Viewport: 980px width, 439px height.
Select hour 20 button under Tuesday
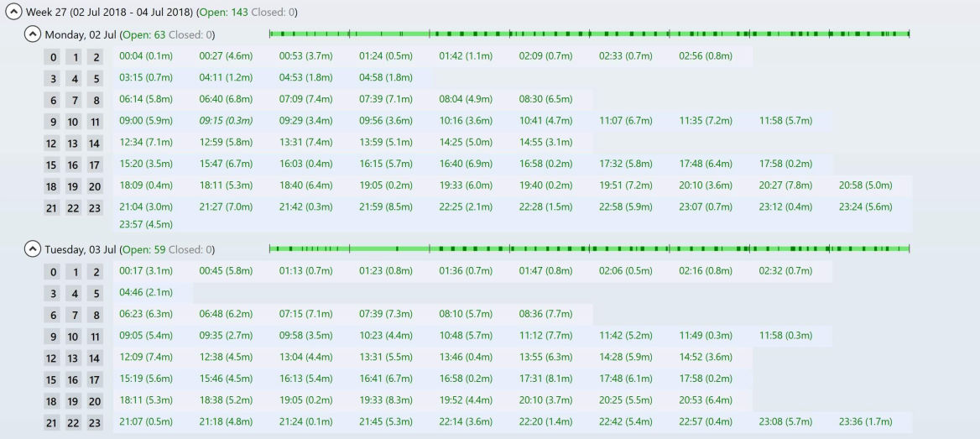pyautogui.click(x=94, y=402)
